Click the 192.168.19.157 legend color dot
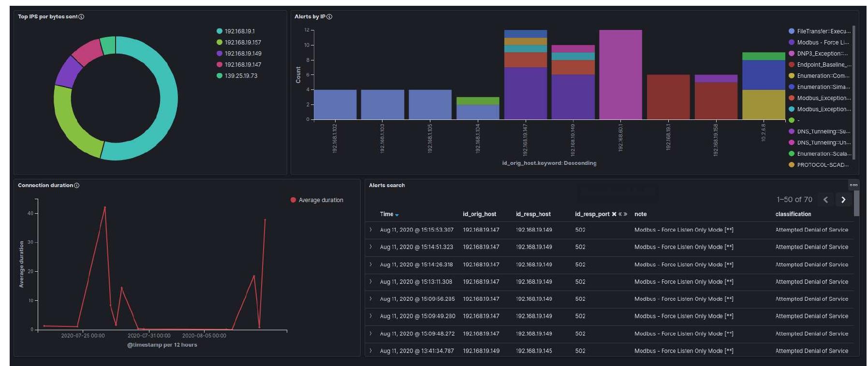The height and width of the screenshot is (366, 868). tap(220, 42)
